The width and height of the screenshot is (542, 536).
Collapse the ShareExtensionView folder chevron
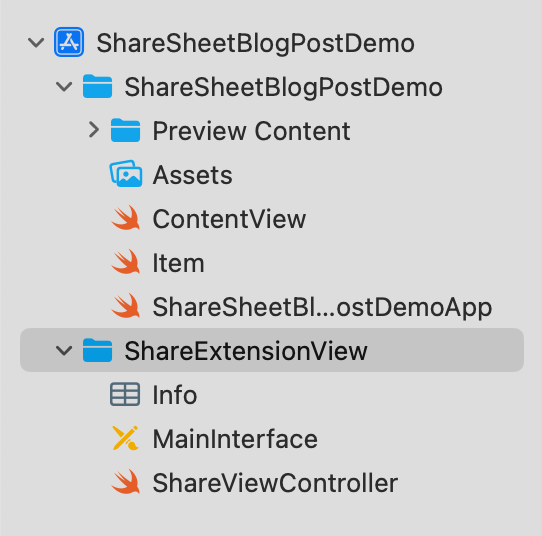64,350
